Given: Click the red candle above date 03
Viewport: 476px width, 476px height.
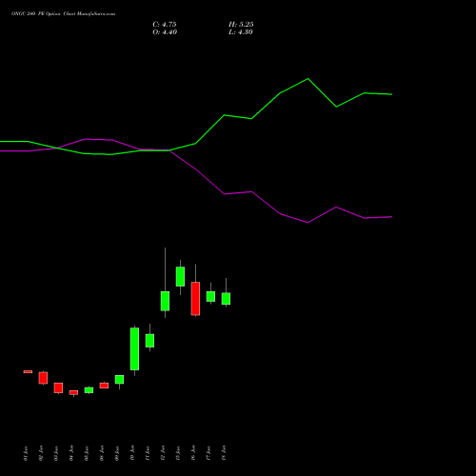Looking at the screenshot, I should click(x=58, y=387).
